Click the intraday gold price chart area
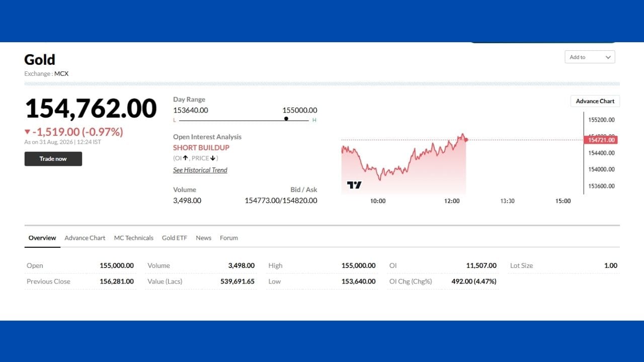Viewport: 644px width, 362px height. (404, 163)
